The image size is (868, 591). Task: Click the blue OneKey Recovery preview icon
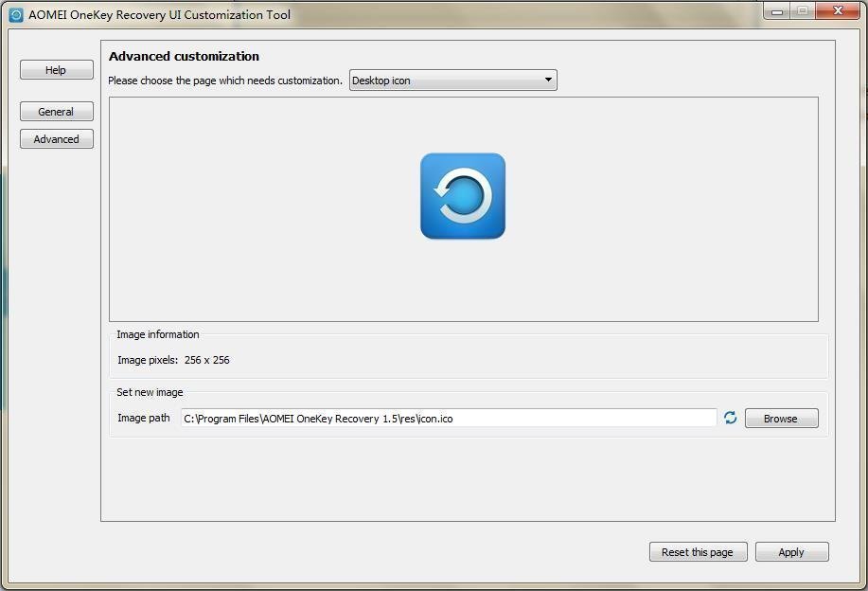[463, 196]
